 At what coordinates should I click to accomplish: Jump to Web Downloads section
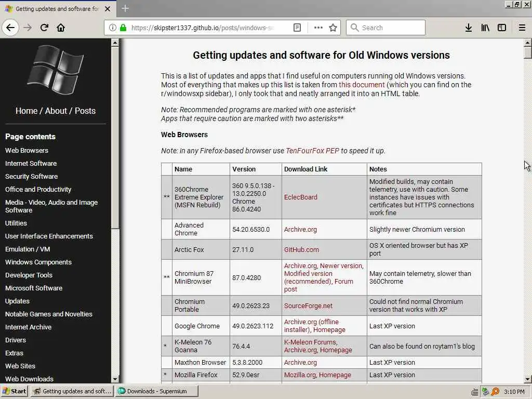point(29,379)
